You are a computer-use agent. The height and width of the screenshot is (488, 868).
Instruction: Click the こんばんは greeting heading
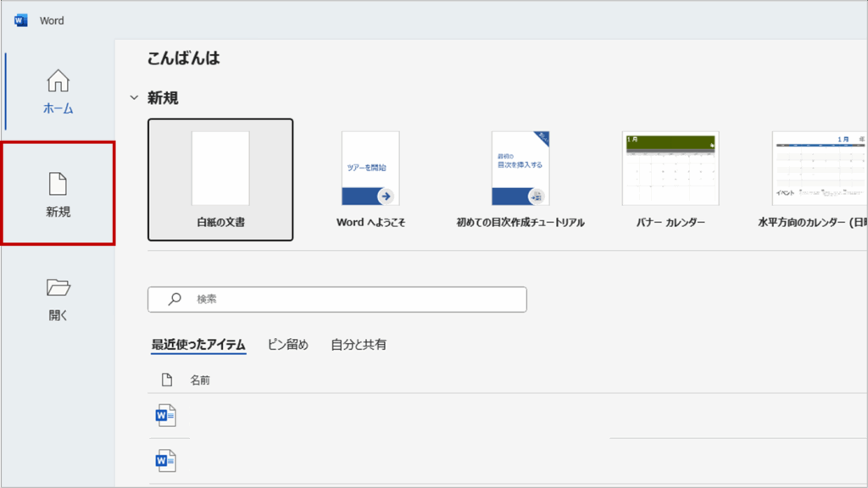(183, 58)
